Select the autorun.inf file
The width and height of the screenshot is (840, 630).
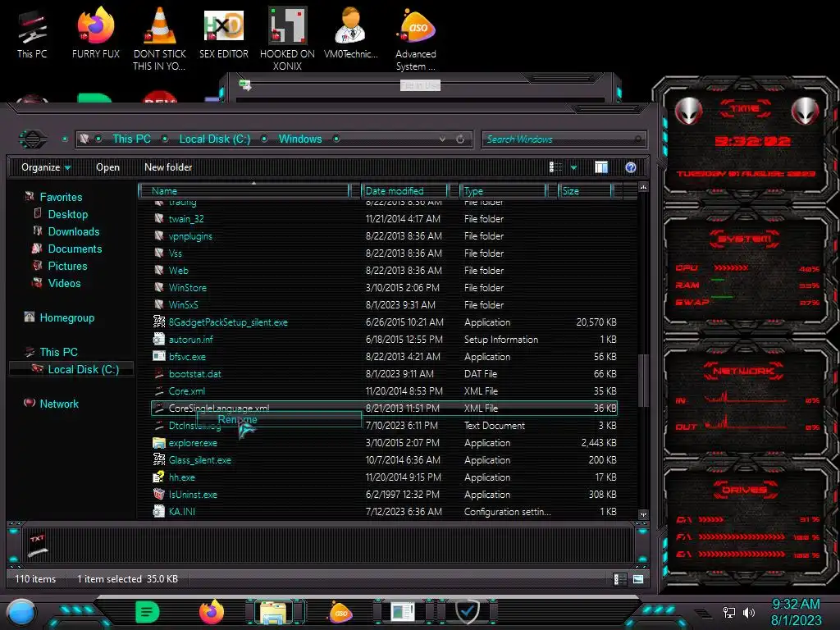pos(190,340)
